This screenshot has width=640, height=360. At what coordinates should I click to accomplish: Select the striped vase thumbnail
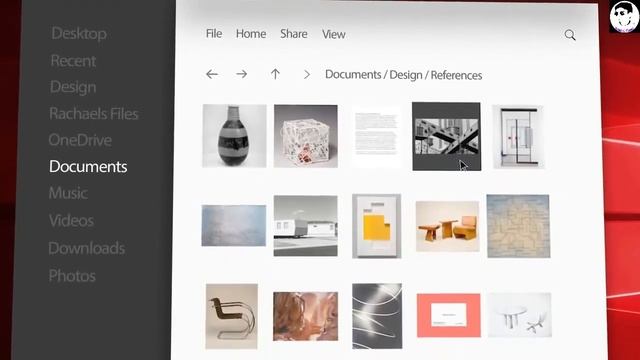click(234, 136)
